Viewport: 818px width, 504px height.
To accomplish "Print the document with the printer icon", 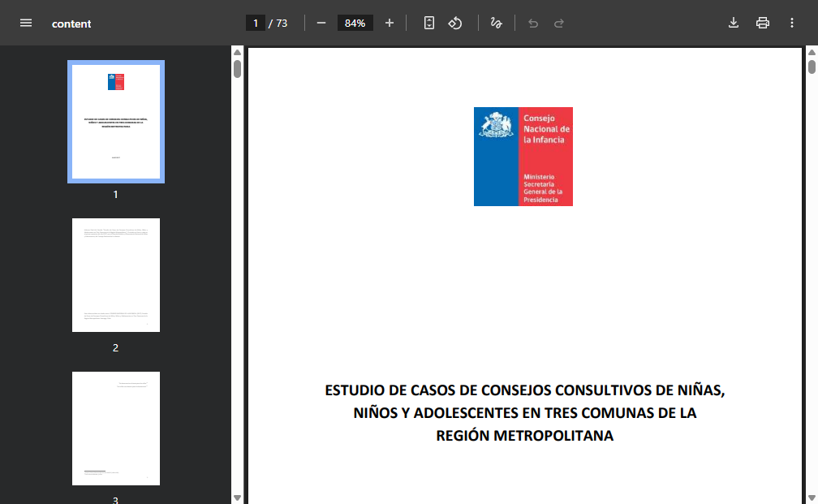I will [763, 23].
